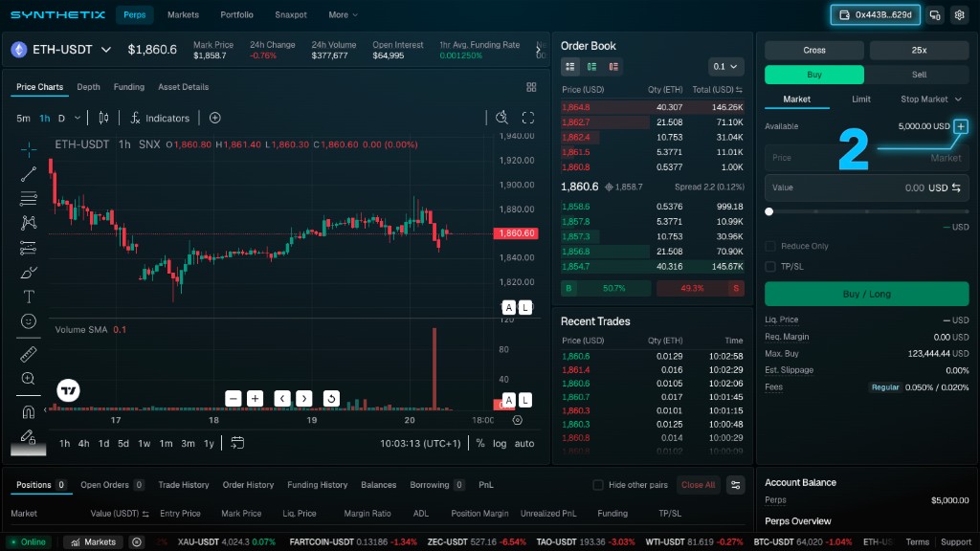The image size is (980, 551).
Task: Enter fullscreen chart mode
Action: tap(528, 118)
